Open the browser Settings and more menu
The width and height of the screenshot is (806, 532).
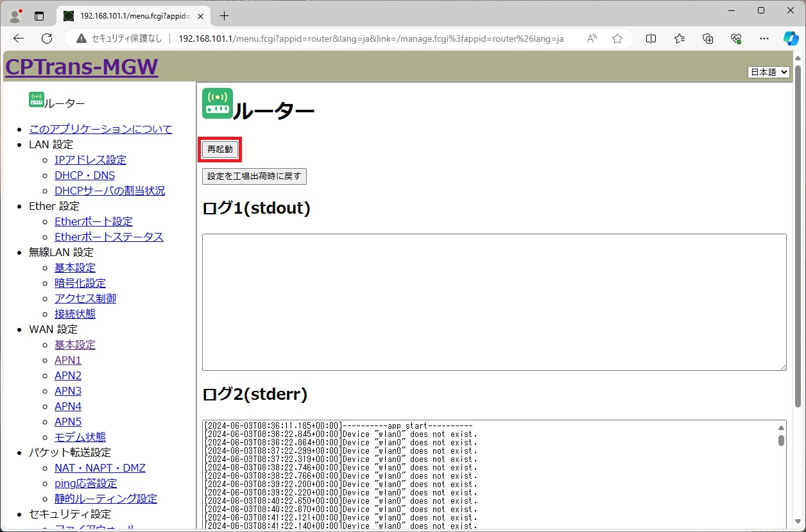pyautogui.click(x=764, y=39)
